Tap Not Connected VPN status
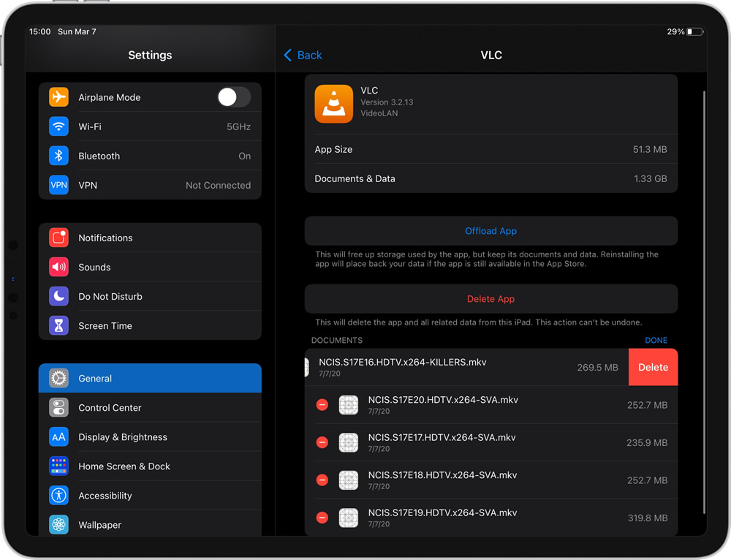The width and height of the screenshot is (731, 560). (x=218, y=185)
